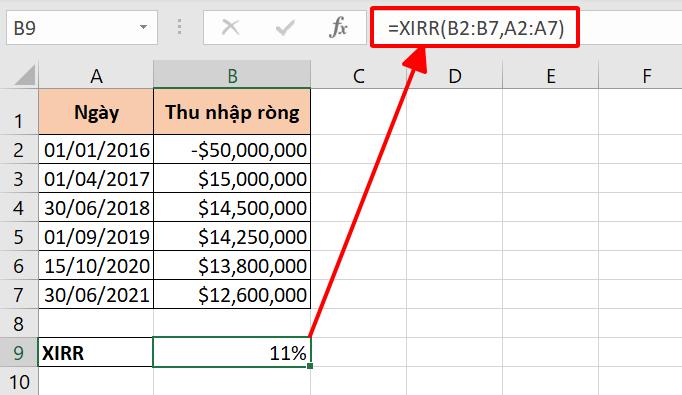Select cell with date 01/09/2019
Viewport: 682px width, 395px height.
click(96, 236)
